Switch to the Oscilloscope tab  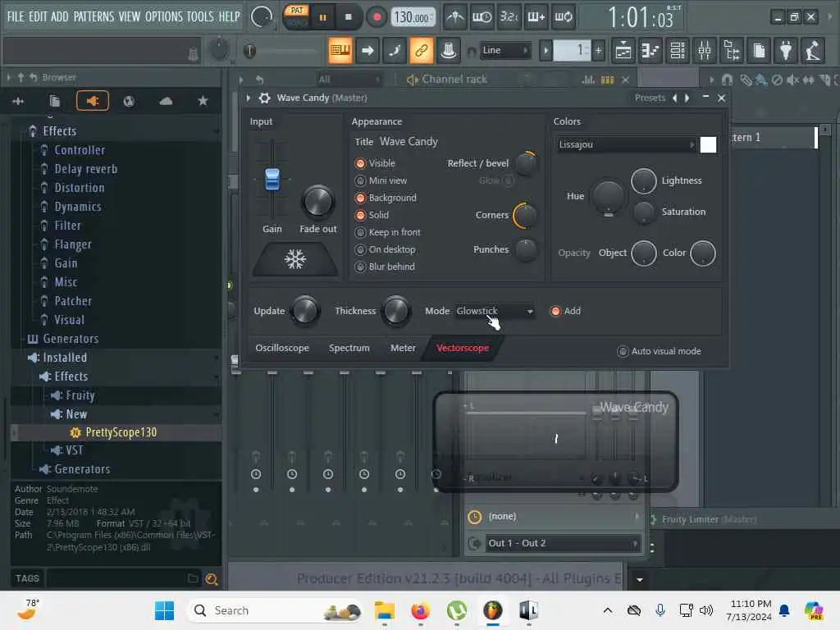pos(282,348)
